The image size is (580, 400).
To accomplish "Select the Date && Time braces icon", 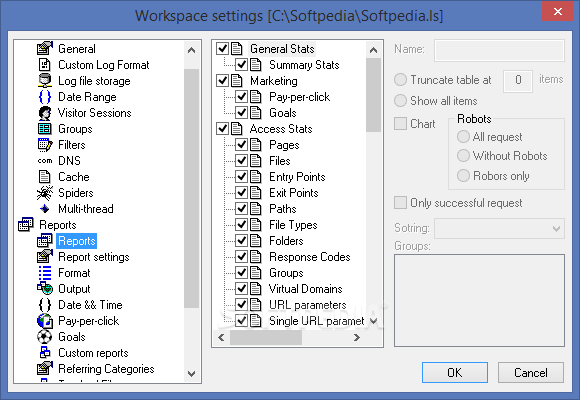I will pyautogui.click(x=45, y=305).
